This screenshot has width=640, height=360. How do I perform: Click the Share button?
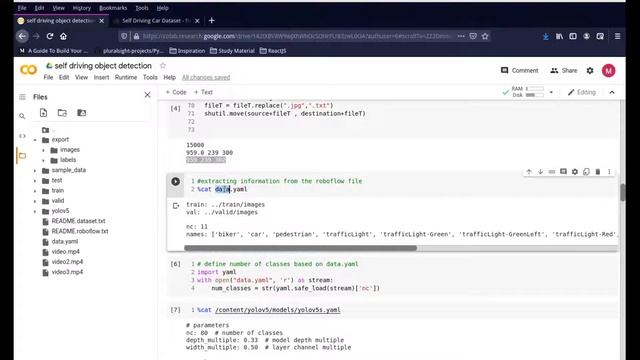pos(564,71)
